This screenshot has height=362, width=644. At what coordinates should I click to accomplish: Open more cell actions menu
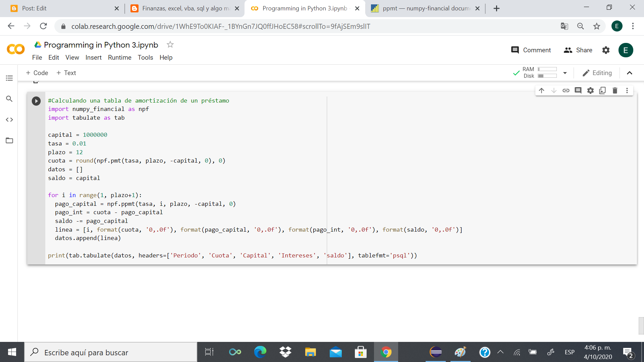pos(627,90)
